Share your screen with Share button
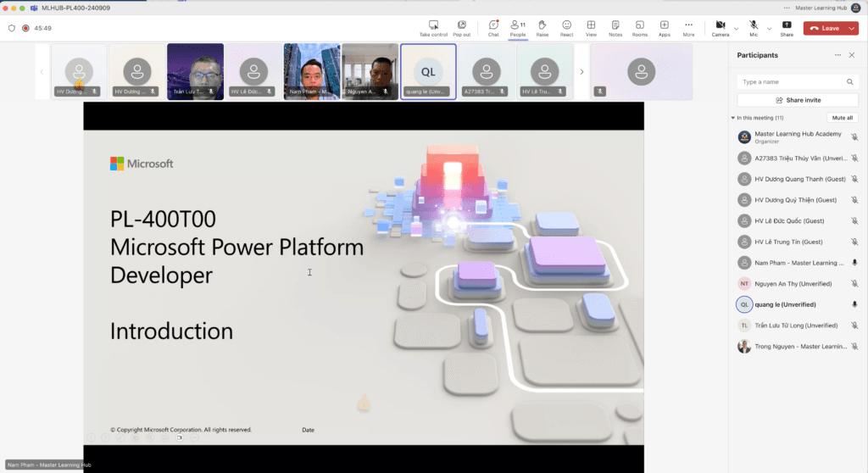 787,28
